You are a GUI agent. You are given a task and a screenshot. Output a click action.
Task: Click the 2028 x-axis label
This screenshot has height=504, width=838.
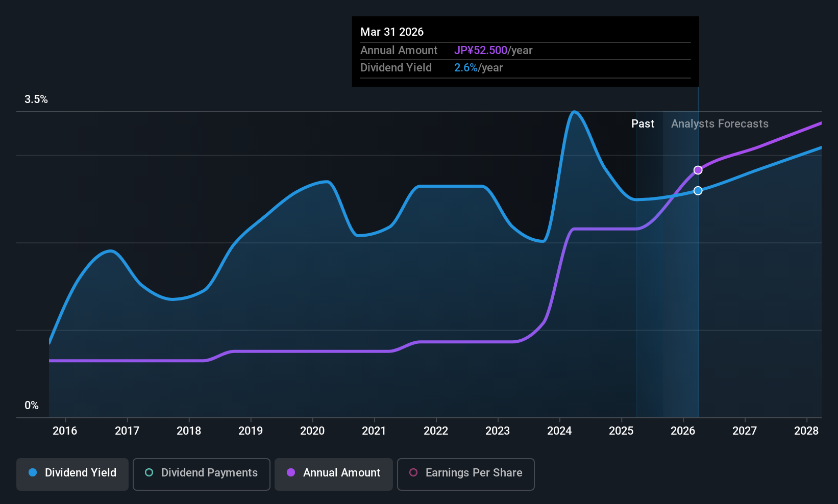(806, 431)
